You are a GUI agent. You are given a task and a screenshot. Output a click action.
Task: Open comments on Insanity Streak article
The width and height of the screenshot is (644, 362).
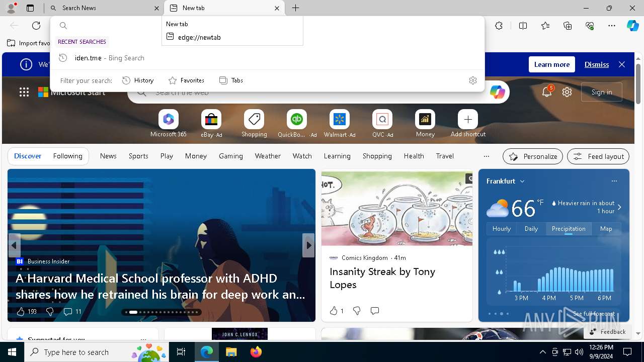374,311
